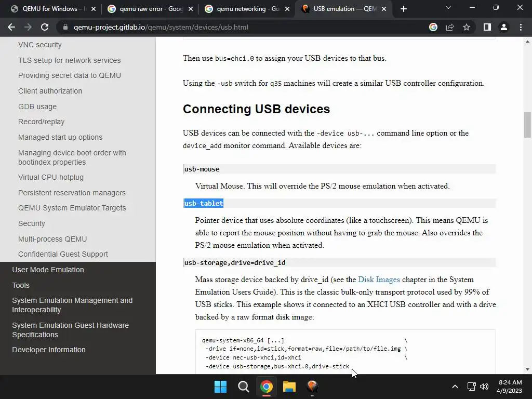Click the address bar URL

[x=161, y=27]
